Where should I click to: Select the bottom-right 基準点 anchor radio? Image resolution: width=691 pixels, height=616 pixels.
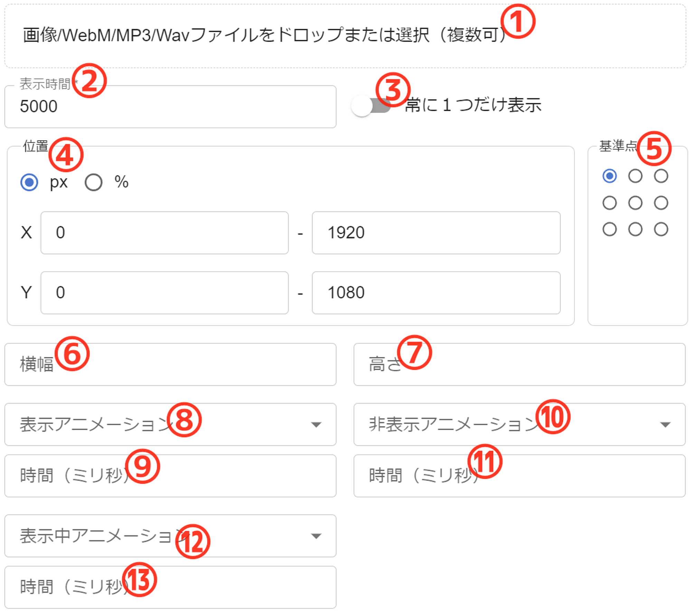[661, 229]
